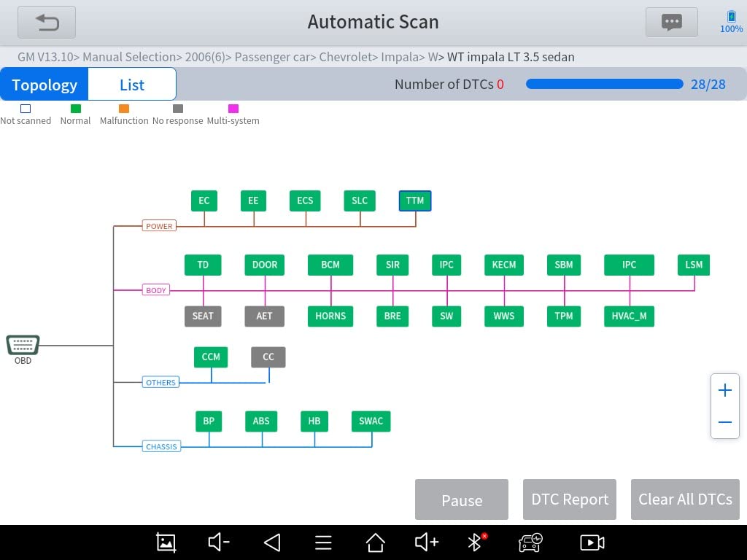This screenshot has height=560, width=747.
Task: Select the TTM module on the POWER bus
Action: coord(414,200)
